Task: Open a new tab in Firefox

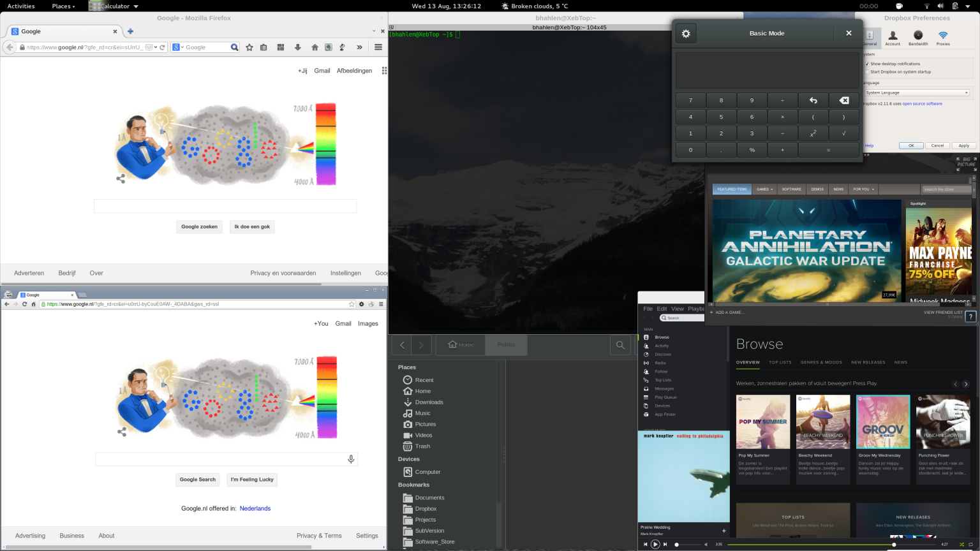Action: 130,31
